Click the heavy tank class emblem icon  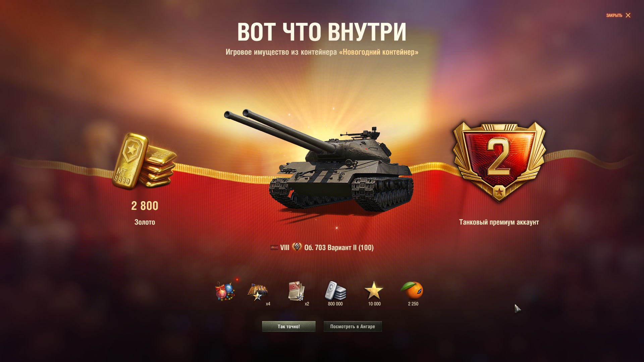coord(297,247)
